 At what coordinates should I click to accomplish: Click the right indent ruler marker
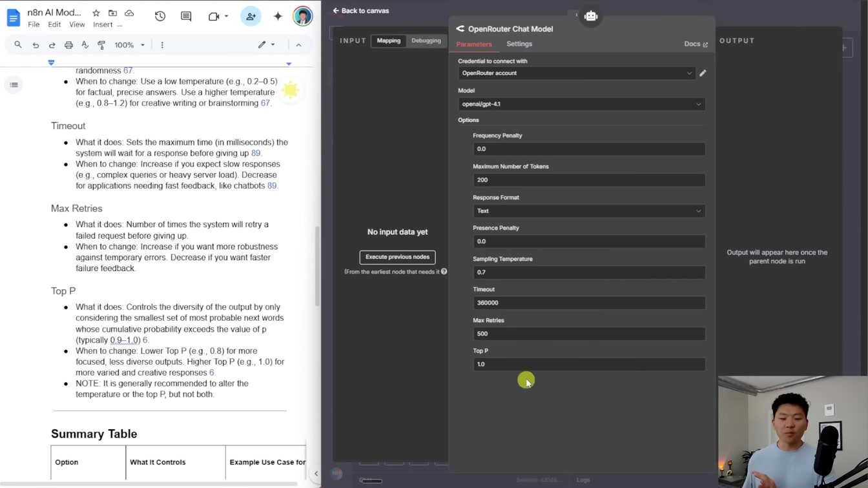pyautogui.click(x=289, y=63)
